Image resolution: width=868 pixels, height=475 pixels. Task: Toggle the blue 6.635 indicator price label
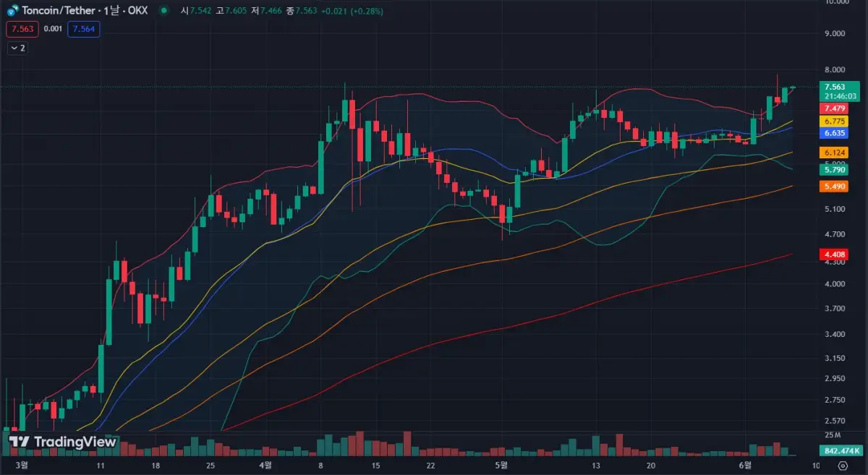(833, 134)
